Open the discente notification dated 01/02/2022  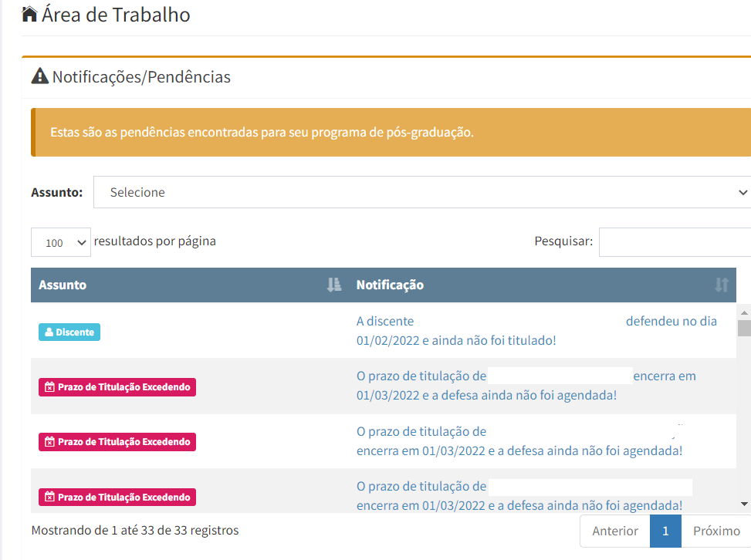point(455,340)
